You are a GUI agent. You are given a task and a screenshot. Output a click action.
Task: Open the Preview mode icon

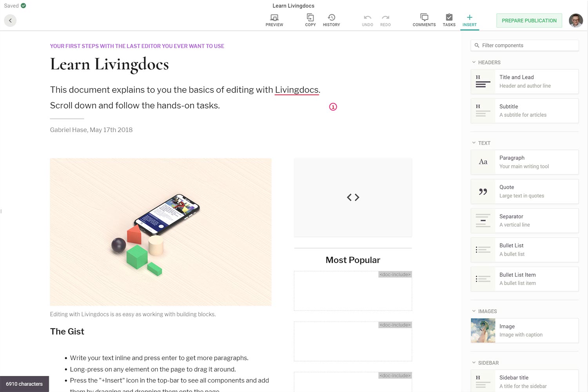pyautogui.click(x=274, y=18)
